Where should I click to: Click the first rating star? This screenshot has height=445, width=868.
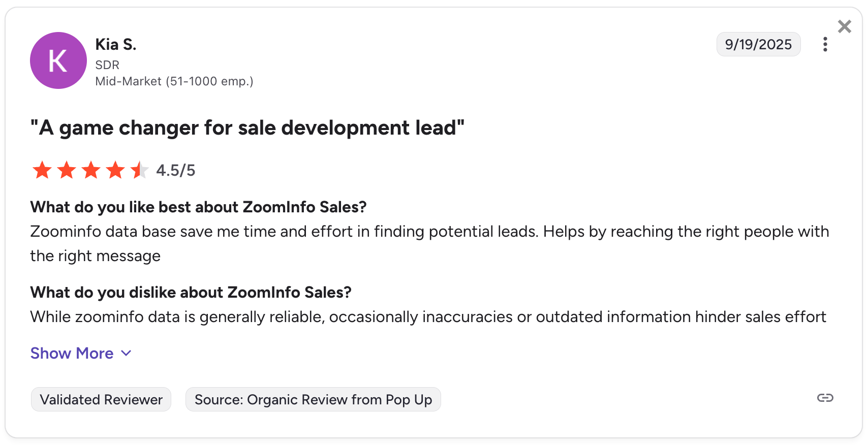[x=42, y=170]
